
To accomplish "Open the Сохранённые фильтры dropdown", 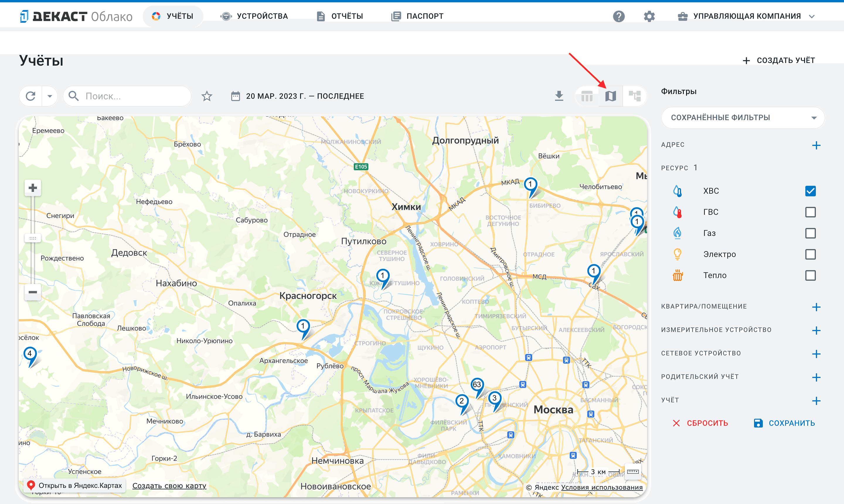I will click(x=743, y=118).
